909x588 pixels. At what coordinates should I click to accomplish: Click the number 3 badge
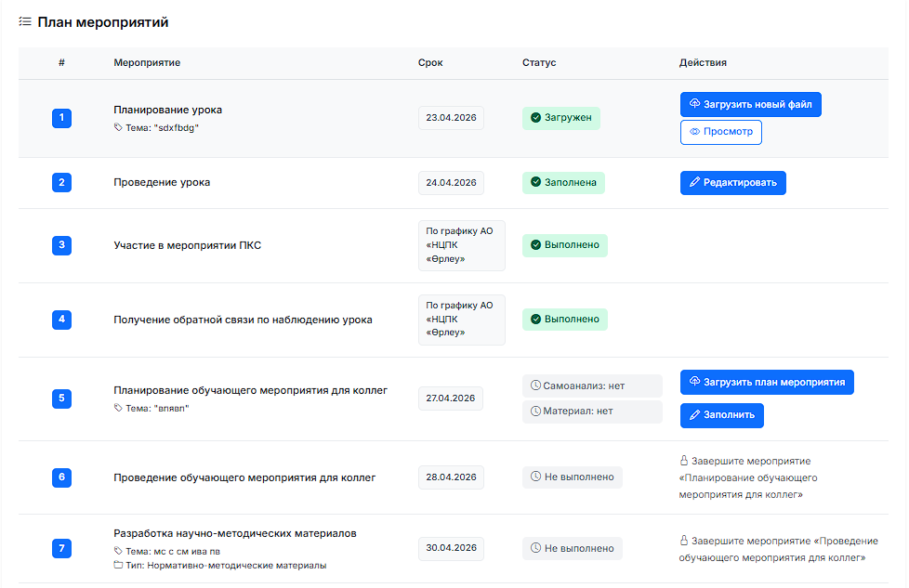[x=62, y=245]
